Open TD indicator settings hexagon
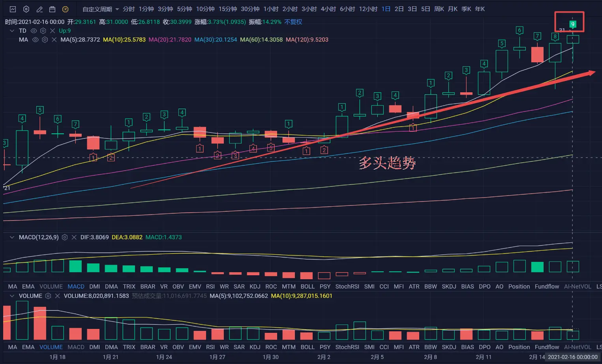This screenshot has height=364, width=602. pyautogui.click(x=43, y=31)
